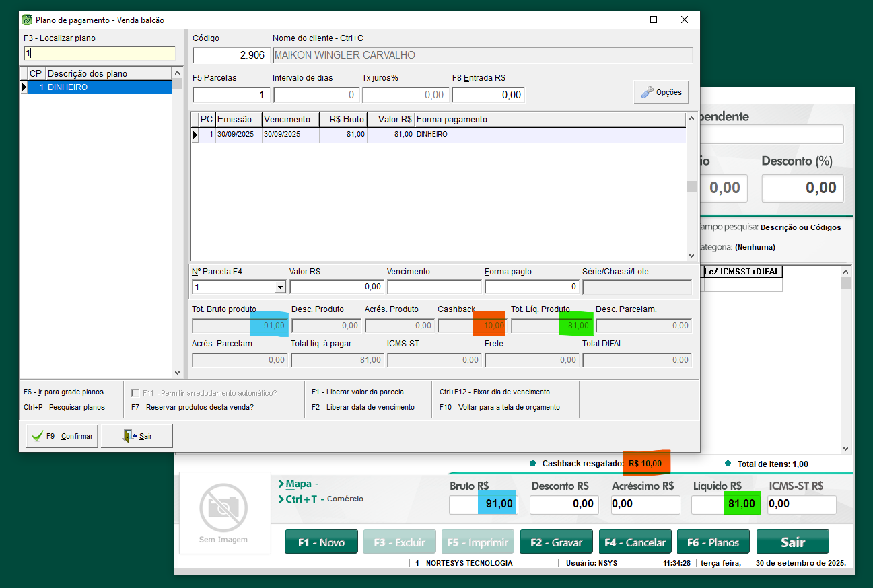
Task: Open the Nº Parcela F4 dropdown
Action: click(280, 287)
